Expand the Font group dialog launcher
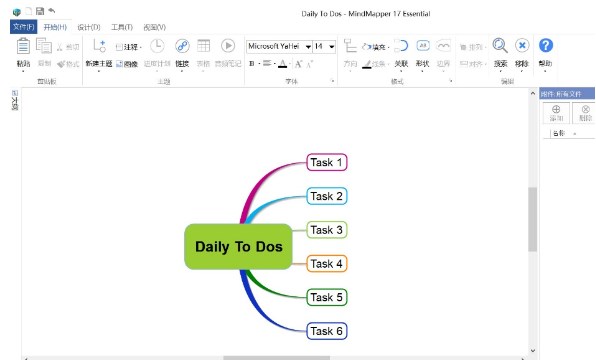Viewport: 596px width, 360px height. [x=332, y=81]
